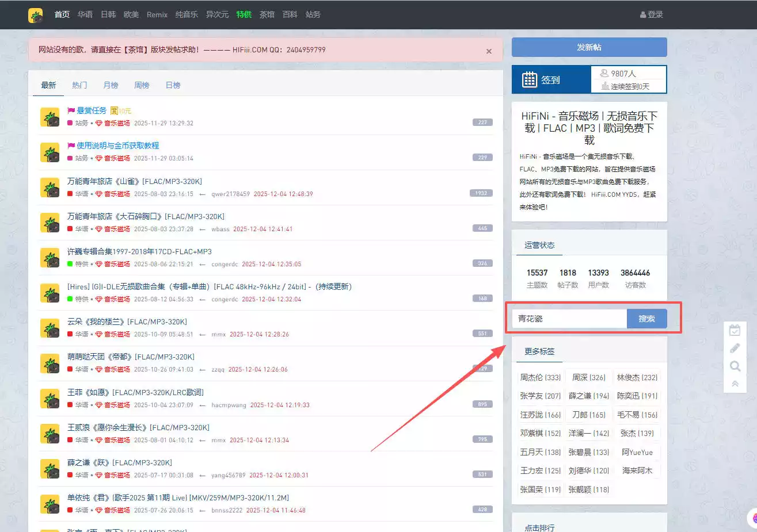
Task: Open the Remix nav item
Action: pyautogui.click(x=157, y=14)
